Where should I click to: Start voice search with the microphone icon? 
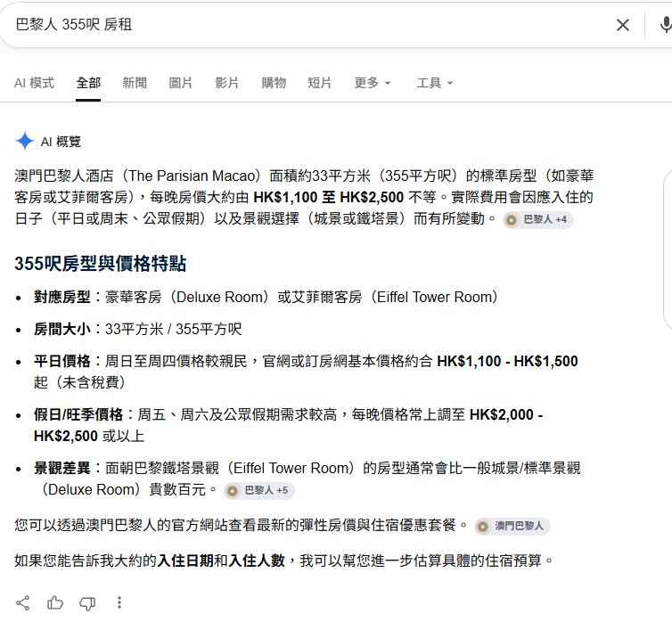666,25
